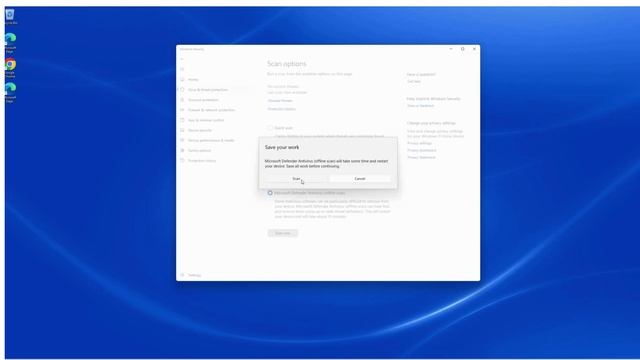This screenshot has height=360, width=640.
Task: Click the Scan now button
Action: pos(282,233)
